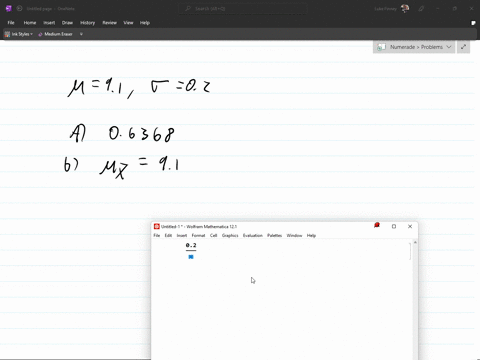This screenshot has height=360, width=480.
Task: Switch to the OneNote Home tab
Action: click(x=30, y=23)
